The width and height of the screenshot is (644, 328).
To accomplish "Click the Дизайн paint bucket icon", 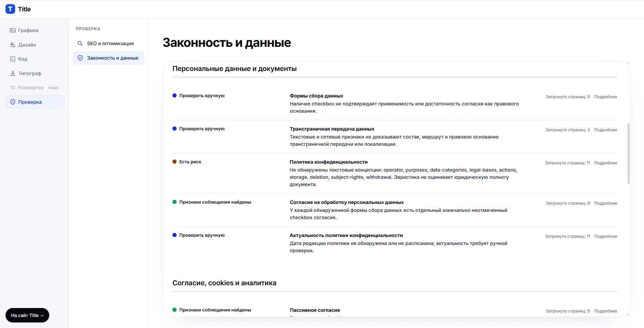I will (13, 45).
